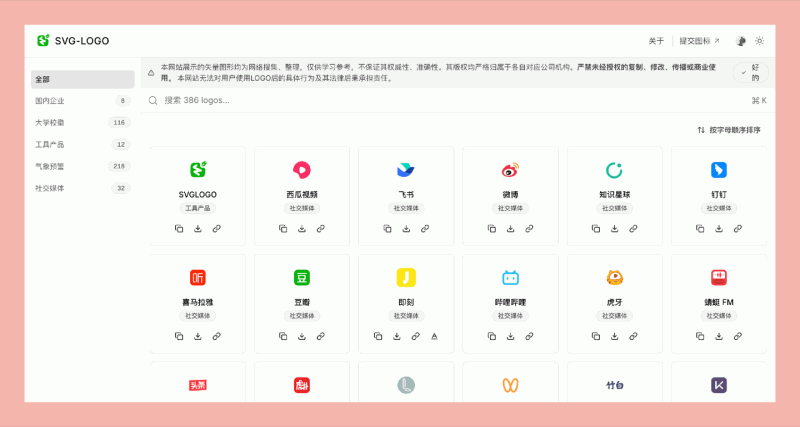Select the 国内企业 category
The width and height of the screenshot is (800, 427).
coord(83,101)
